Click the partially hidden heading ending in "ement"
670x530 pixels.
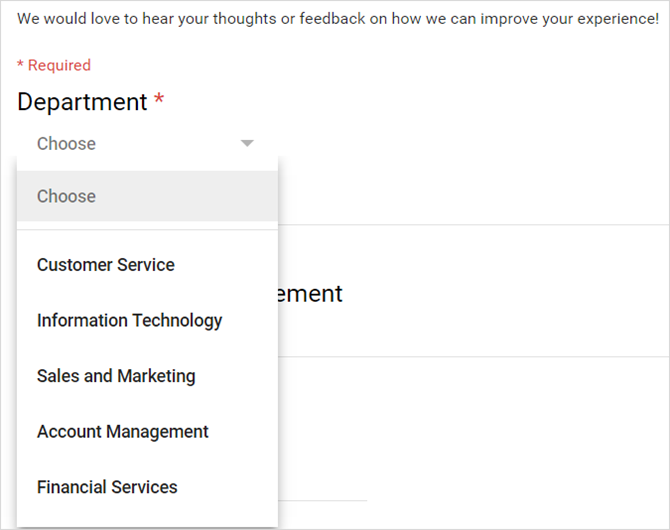click(310, 294)
